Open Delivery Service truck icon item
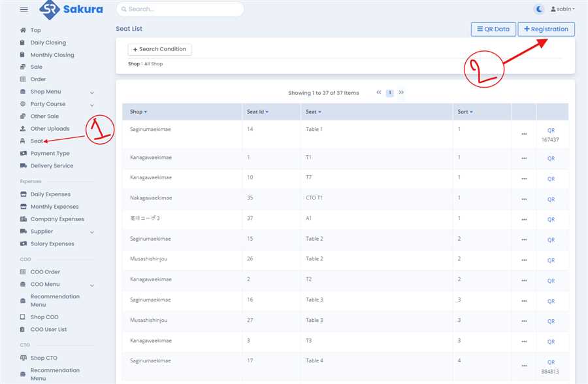The image size is (588, 384). tap(24, 166)
